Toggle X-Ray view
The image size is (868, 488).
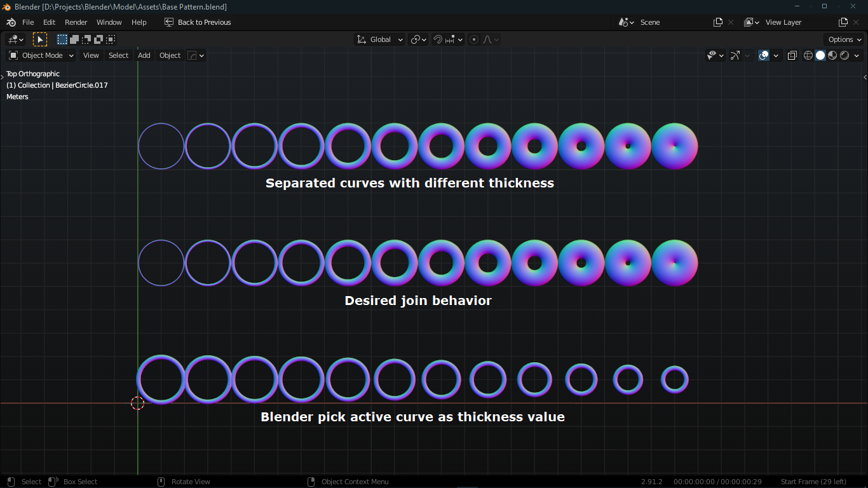(792, 55)
